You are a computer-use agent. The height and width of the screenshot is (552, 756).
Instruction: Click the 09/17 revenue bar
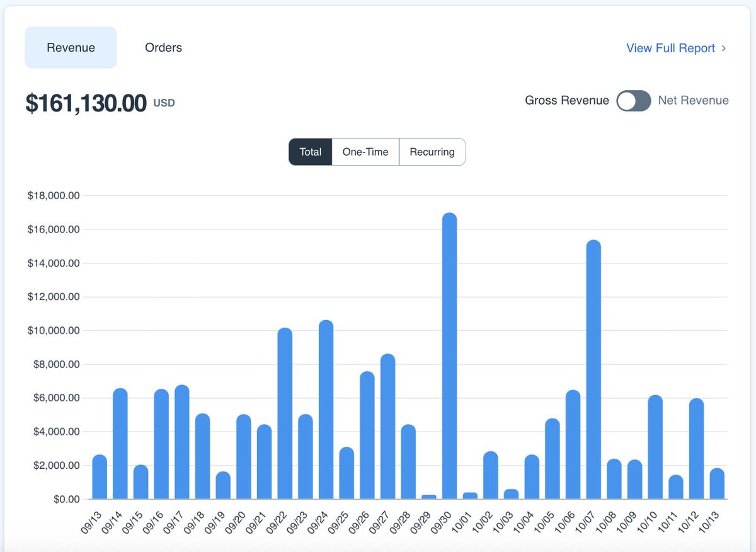click(182, 442)
